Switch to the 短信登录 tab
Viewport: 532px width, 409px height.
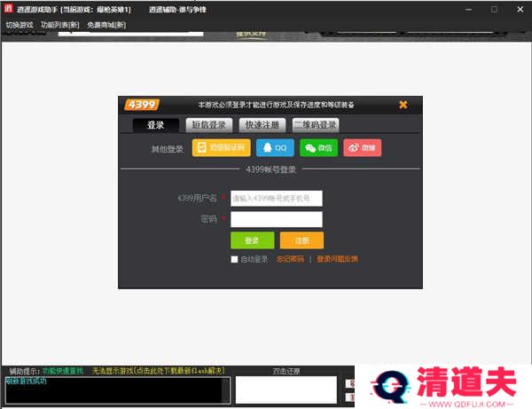click(x=209, y=125)
